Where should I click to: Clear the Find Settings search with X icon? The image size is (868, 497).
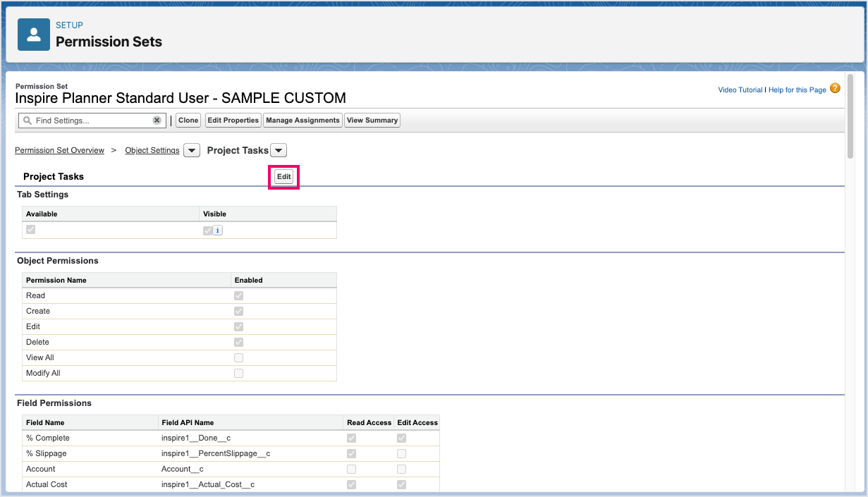(157, 121)
